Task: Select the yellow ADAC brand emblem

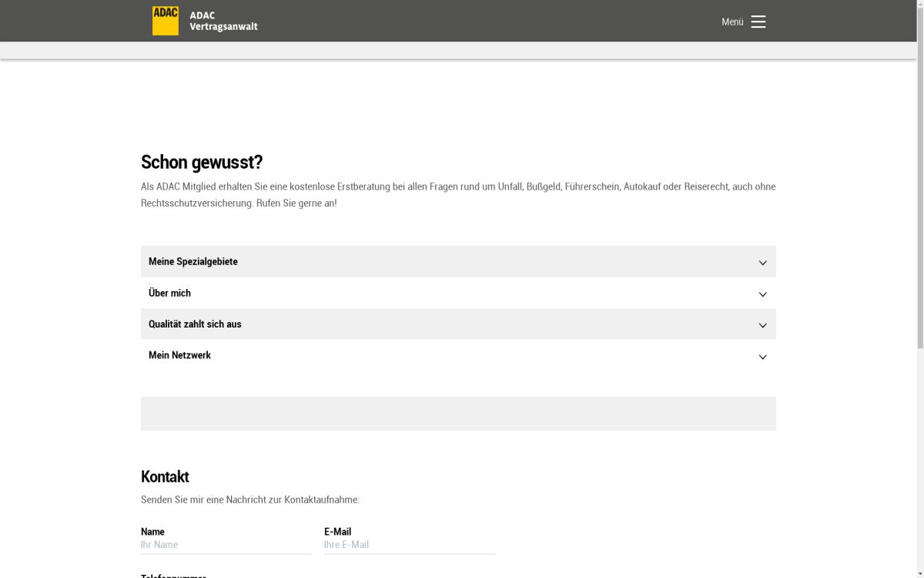Action: click(165, 20)
